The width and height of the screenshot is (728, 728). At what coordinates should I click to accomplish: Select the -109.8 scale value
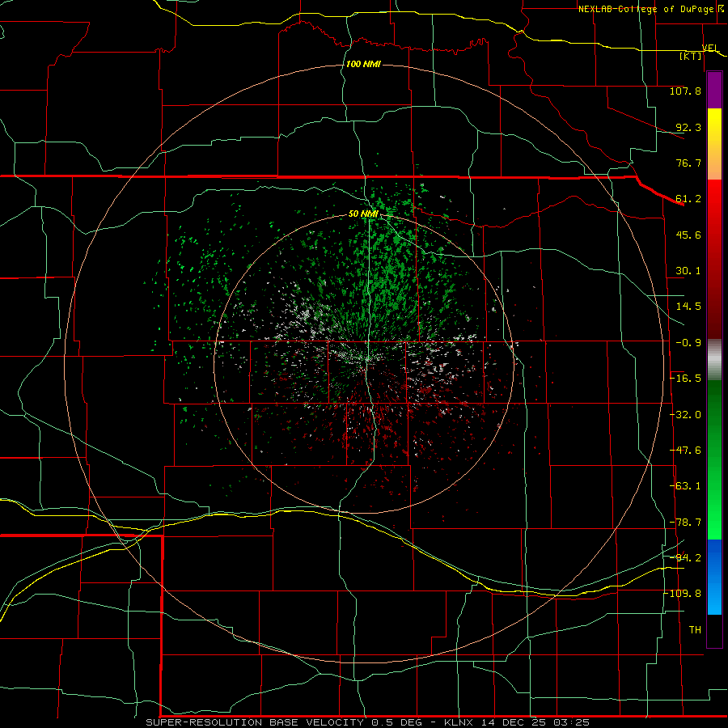684,594
